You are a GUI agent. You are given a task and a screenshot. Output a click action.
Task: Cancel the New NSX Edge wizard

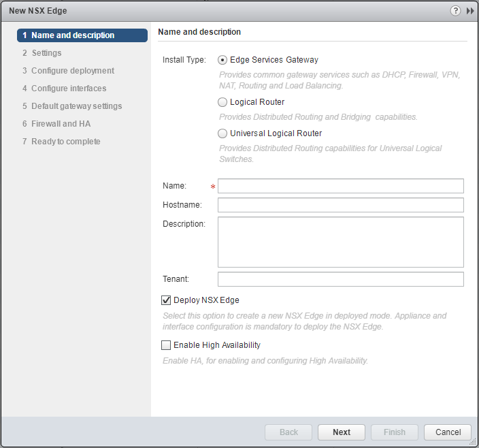click(447, 432)
